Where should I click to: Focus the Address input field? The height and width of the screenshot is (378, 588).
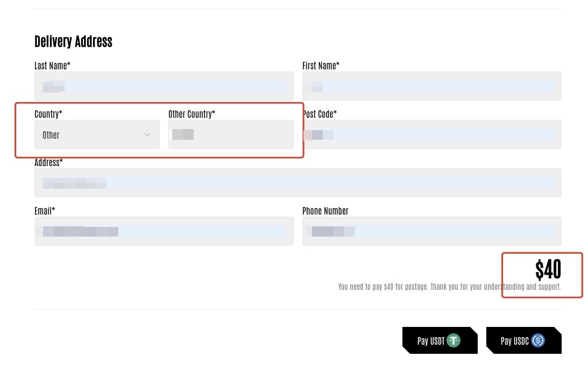click(x=298, y=183)
